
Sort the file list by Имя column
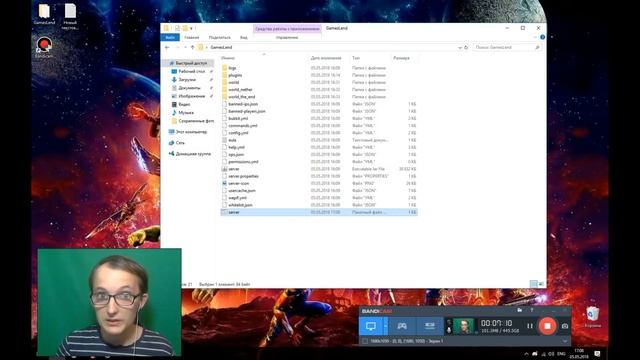click(x=228, y=58)
